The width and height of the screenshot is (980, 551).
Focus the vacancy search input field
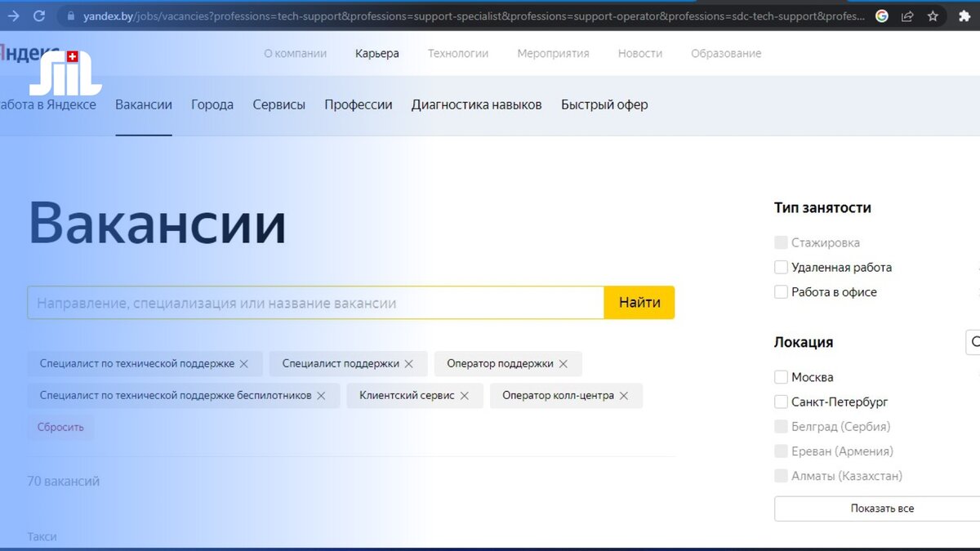pos(315,303)
